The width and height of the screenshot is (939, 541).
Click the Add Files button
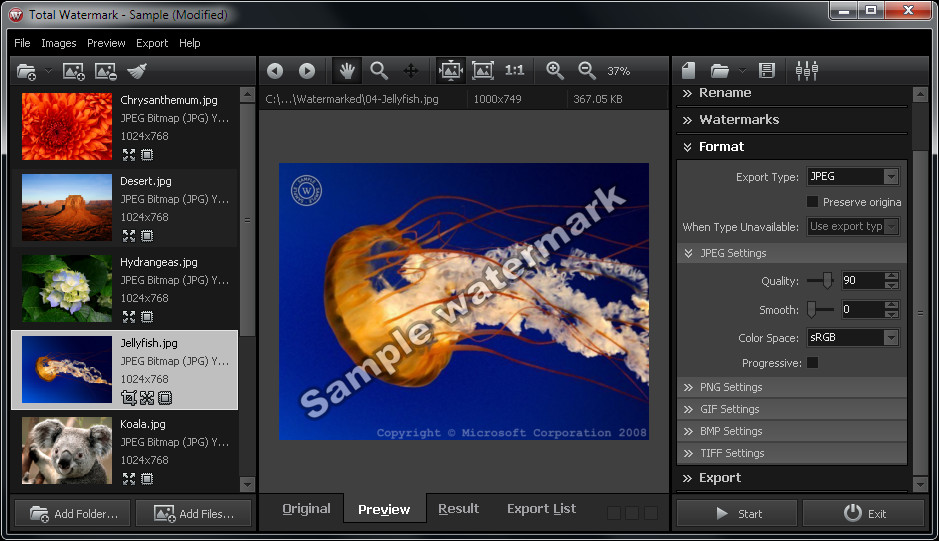click(x=193, y=513)
